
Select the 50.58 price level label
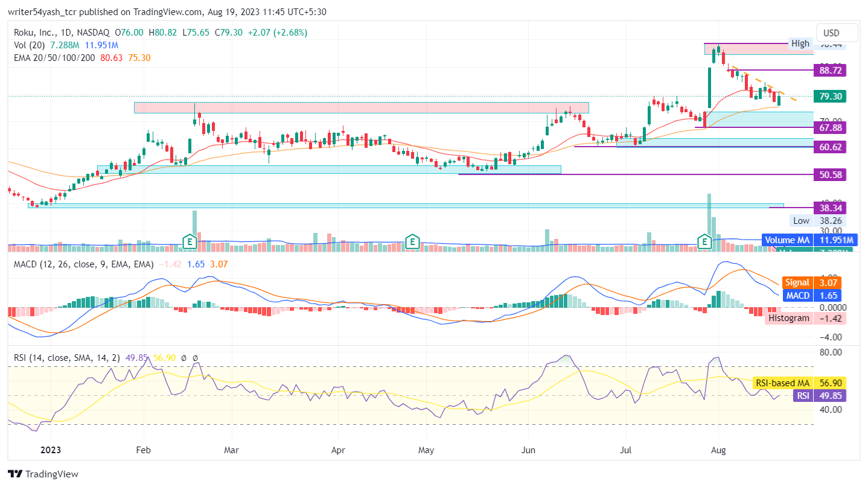(x=830, y=174)
